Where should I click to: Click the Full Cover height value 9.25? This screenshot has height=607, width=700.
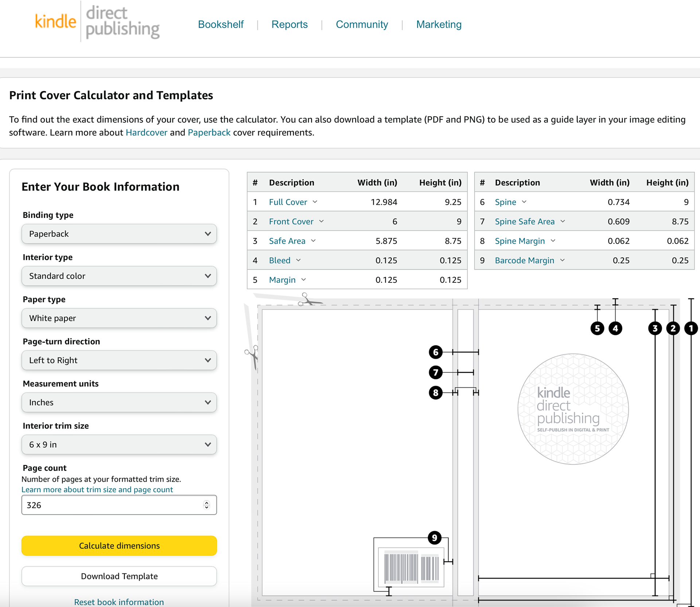point(453,202)
